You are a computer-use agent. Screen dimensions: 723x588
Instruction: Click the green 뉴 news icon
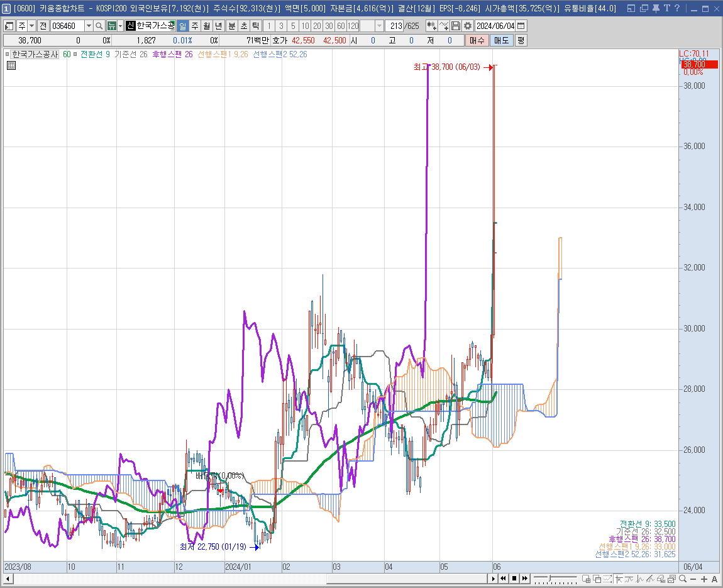pos(111,26)
